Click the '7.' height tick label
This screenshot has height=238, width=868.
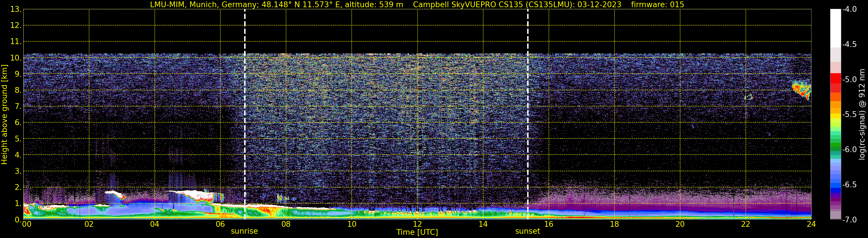(18, 107)
